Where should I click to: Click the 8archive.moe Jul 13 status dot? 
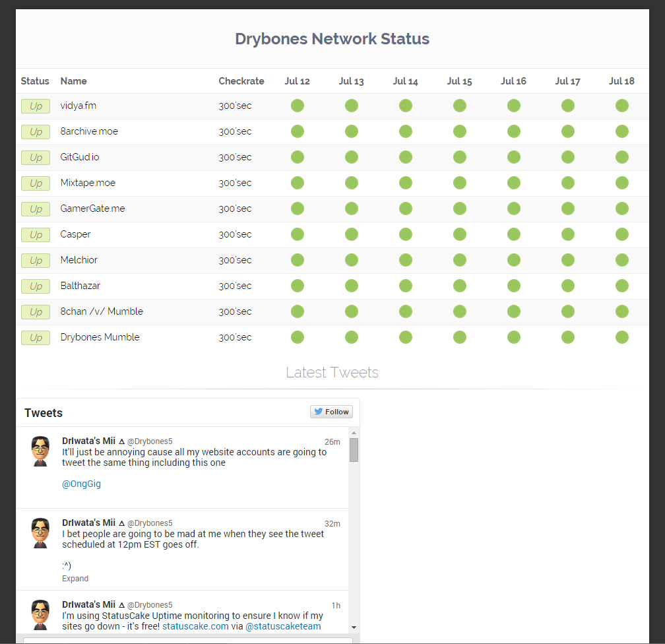[x=352, y=131]
